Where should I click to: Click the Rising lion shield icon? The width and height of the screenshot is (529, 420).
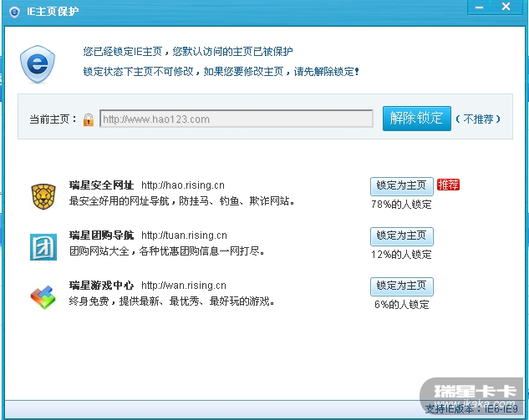[x=43, y=196]
